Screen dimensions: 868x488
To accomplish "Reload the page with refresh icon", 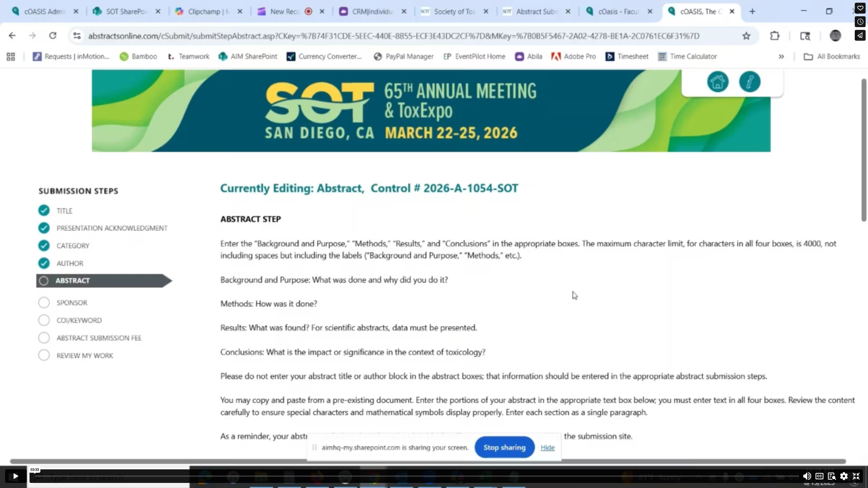I will pyautogui.click(x=53, y=36).
